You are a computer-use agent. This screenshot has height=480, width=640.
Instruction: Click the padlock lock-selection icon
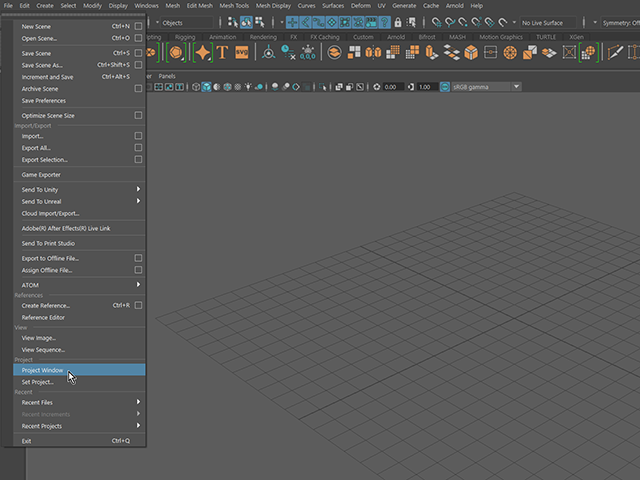coord(398,22)
